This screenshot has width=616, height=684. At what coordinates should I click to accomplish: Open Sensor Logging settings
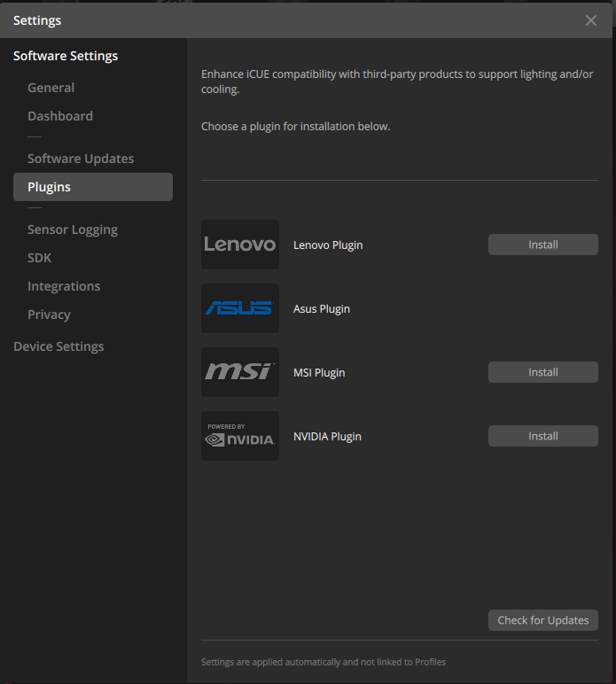73,229
